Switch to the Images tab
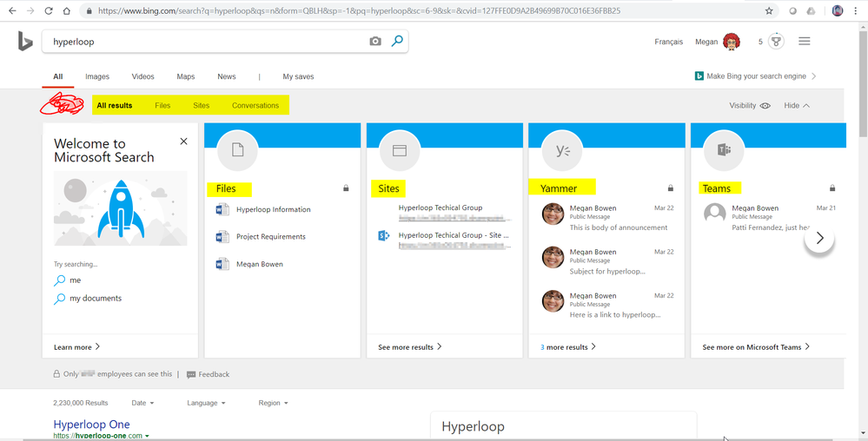868x441 pixels. [x=97, y=77]
